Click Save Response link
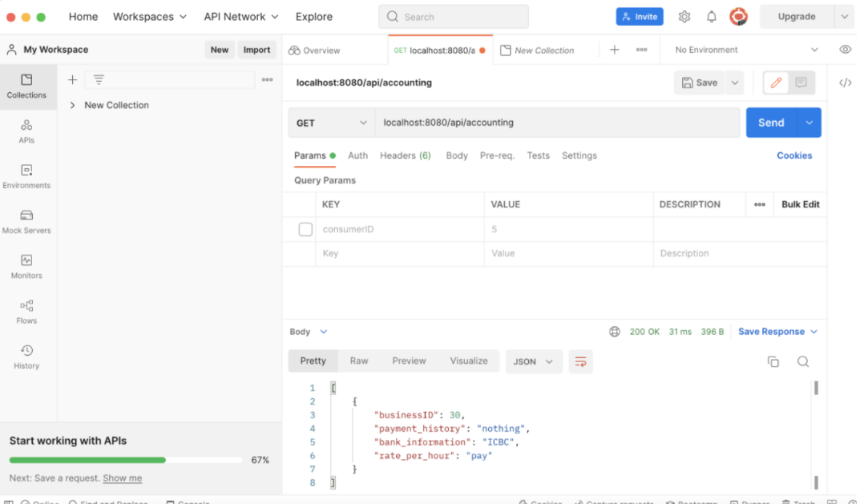This screenshot has height=504, width=868. click(772, 331)
